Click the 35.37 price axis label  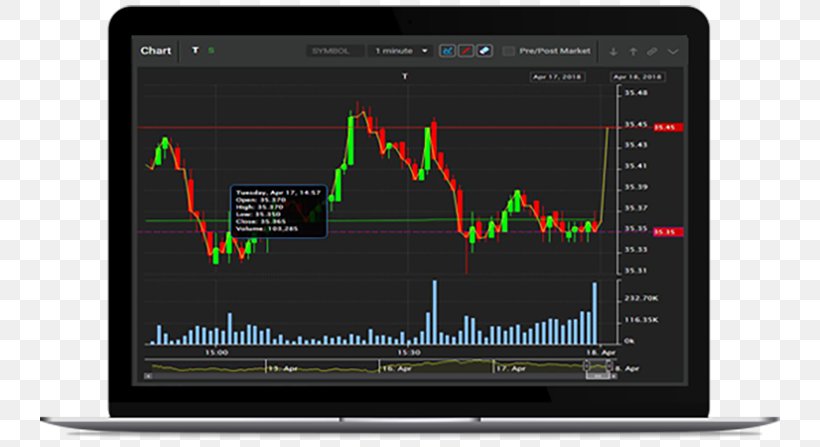(x=636, y=208)
